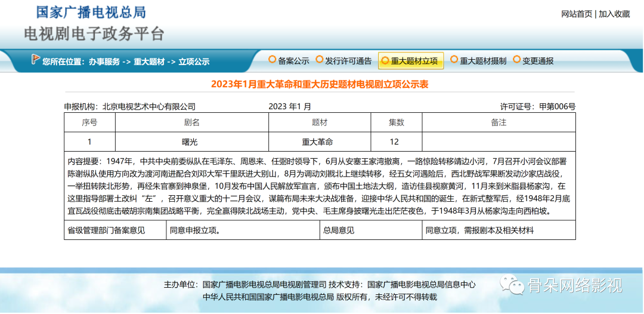The width and height of the screenshot is (644, 314).
Task: Click the 国家广播电视总局 site logo
Action: coord(91,12)
